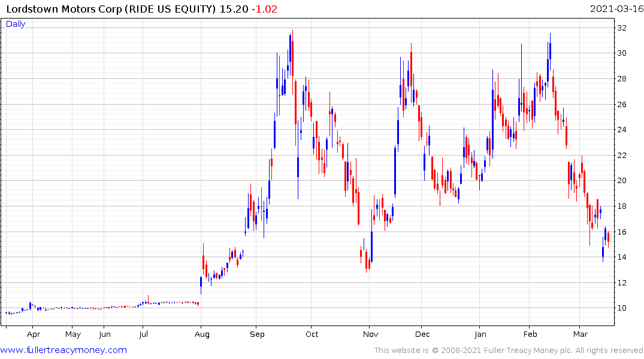Click the 10 price axis label
644x359 pixels.
(x=622, y=308)
